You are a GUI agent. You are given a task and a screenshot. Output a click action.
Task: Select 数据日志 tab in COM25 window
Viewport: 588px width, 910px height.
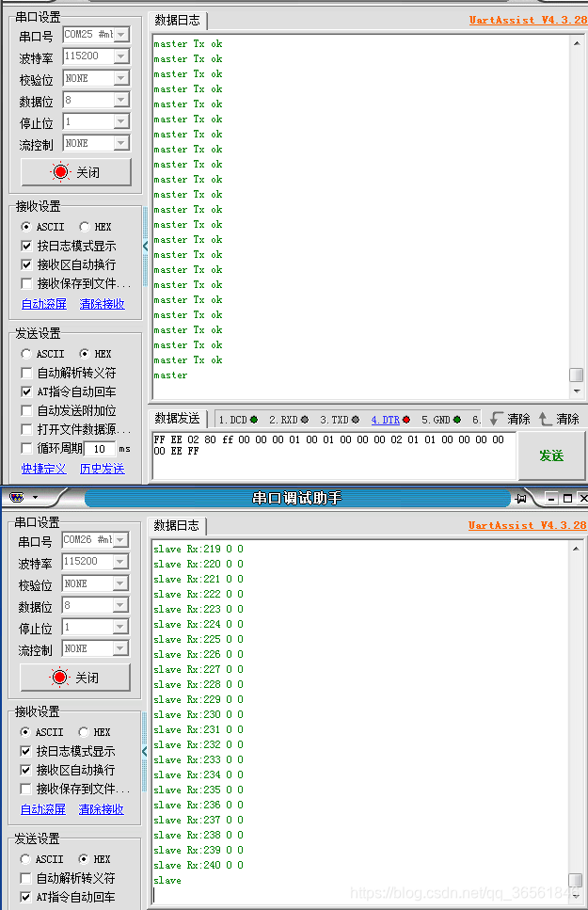(178, 21)
